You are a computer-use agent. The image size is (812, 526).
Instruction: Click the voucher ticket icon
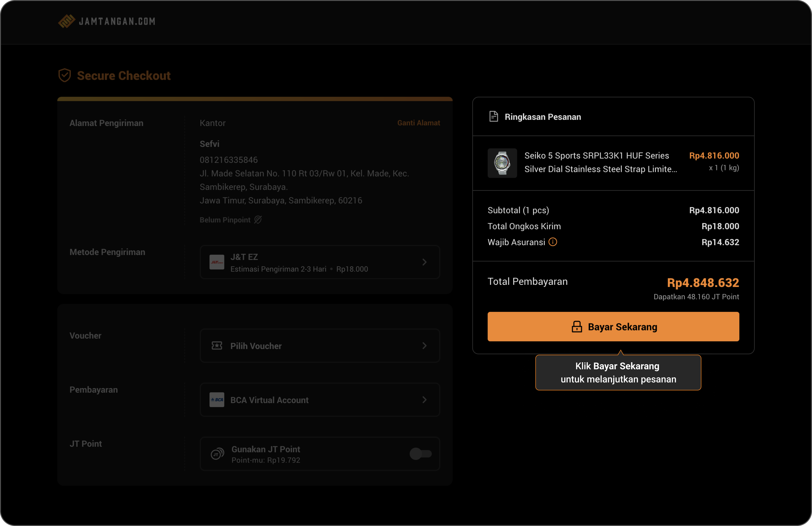[217, 346]
